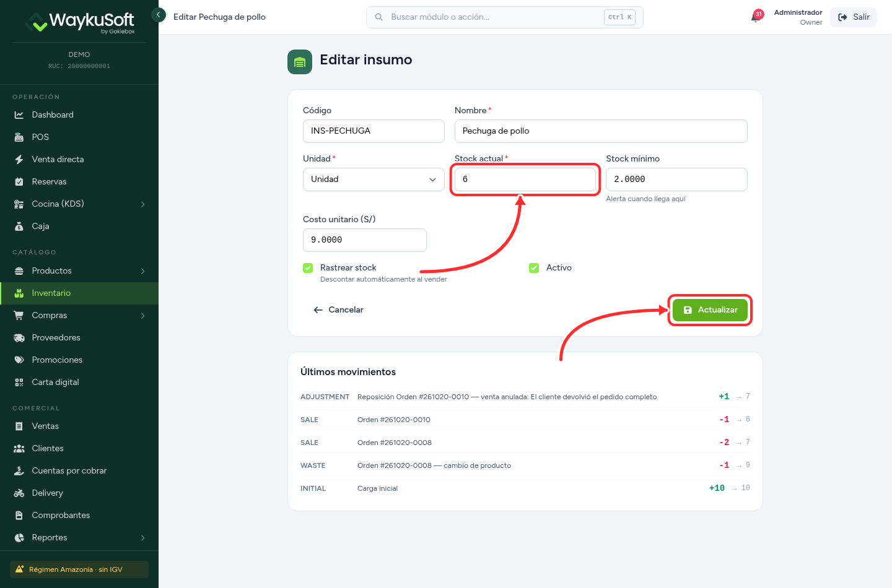The height and width of the screenshot is (588, 892).
Task: Click the Stock actual input field
Action: pyautogui.click(x=525, y=179)
